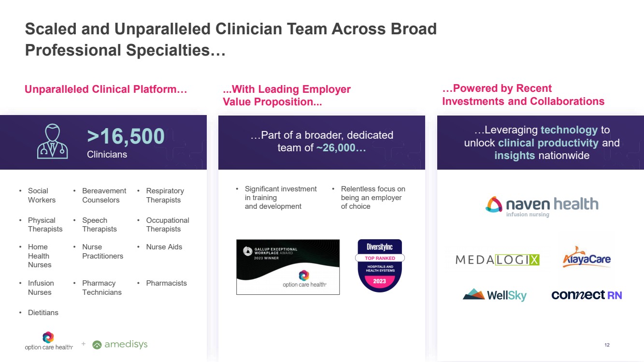Image resolution: width=644 pixels, height=362 pixels.
Task: Click the With Leading Employer Value Proposition heading
Action: point(286,95)
